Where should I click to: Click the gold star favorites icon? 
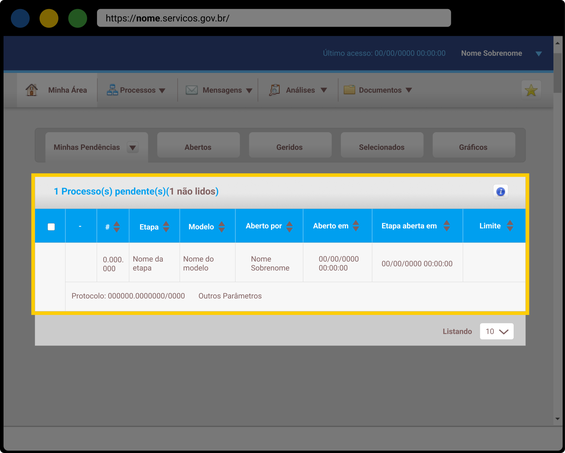(x=531, y=90)
